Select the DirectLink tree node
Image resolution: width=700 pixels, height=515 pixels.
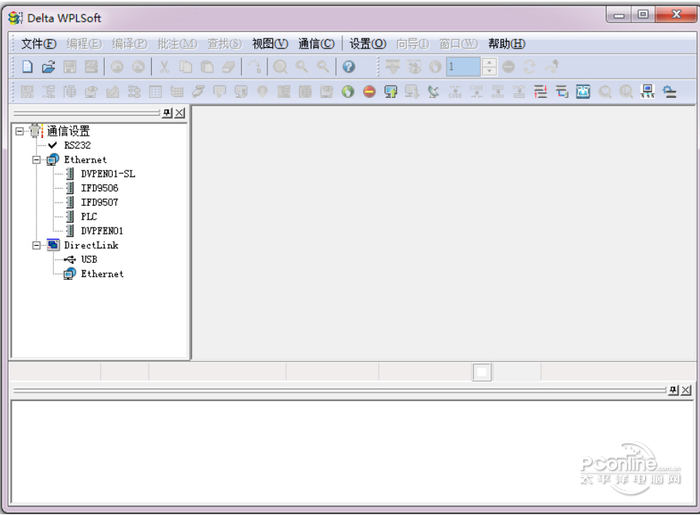(x=91, y=245)
